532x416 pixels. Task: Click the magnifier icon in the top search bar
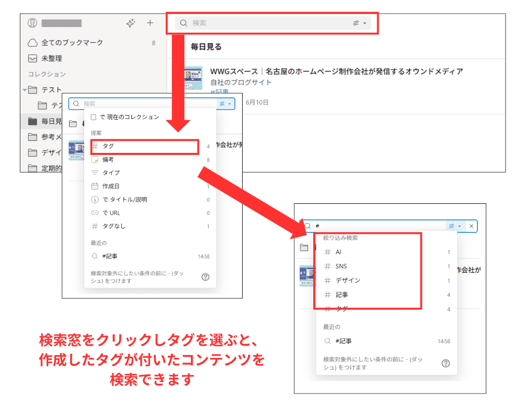coord(183,23)
